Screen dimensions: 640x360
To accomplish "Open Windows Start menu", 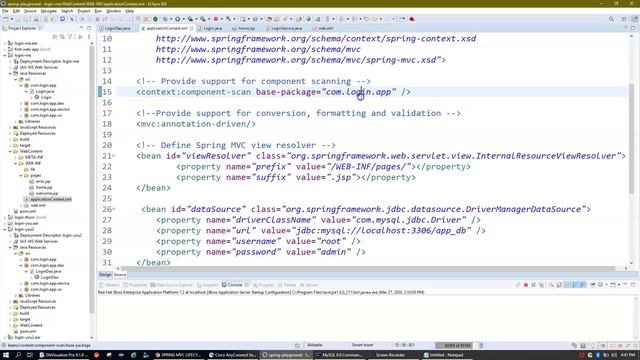I will point(6,355).
